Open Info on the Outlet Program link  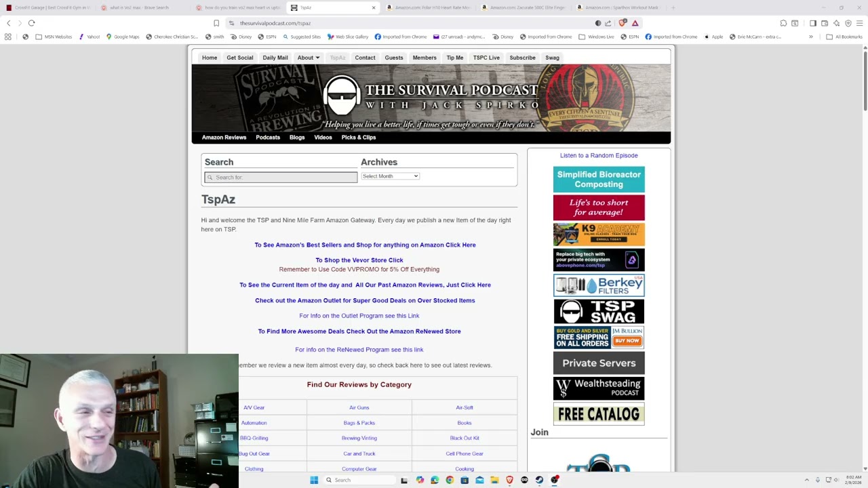(359, 316)
